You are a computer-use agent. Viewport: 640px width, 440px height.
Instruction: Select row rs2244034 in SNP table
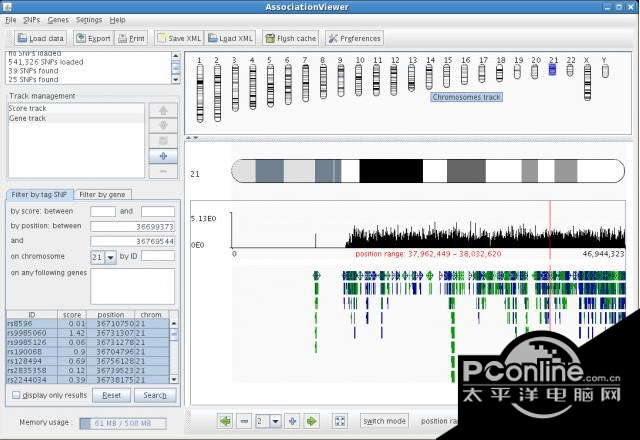pyautogui.click(x=88, y=380)
